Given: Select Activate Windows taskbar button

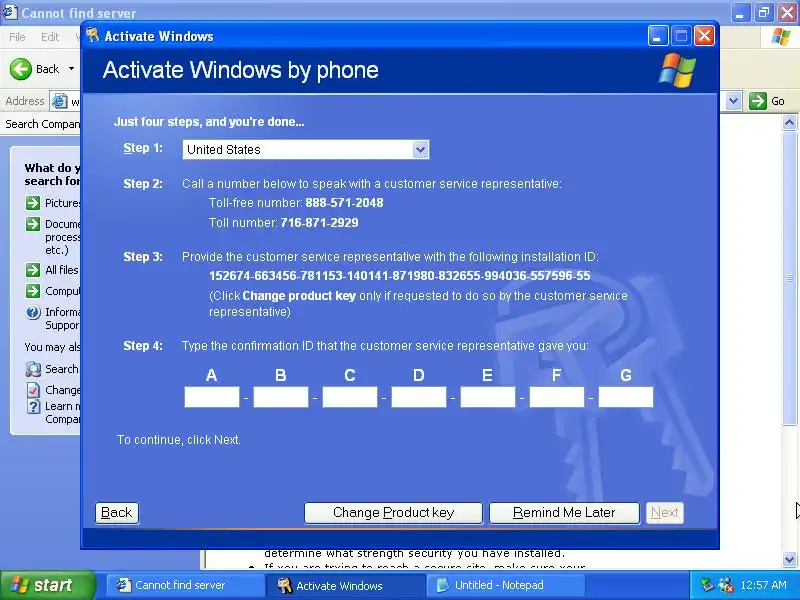Looking at the screenshot, I should click(x=345, y=585).
